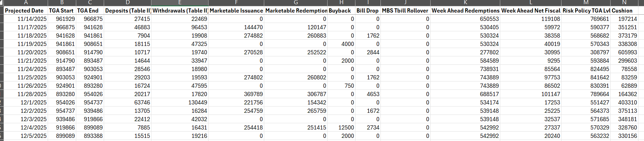This screenshot has width=644, height=141.
Task: Select Week Ahead Net Fiscal value 119108
Action: tap(531, 19)
